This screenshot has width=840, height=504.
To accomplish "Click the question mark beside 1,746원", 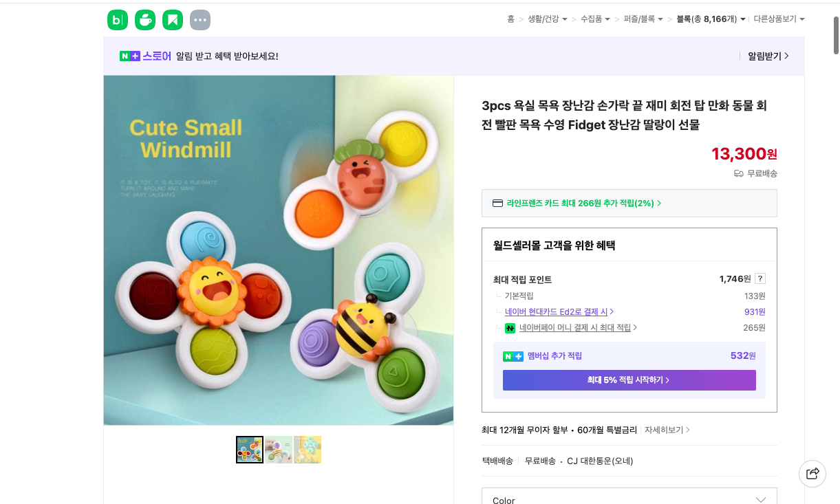I will pos(760,278).
